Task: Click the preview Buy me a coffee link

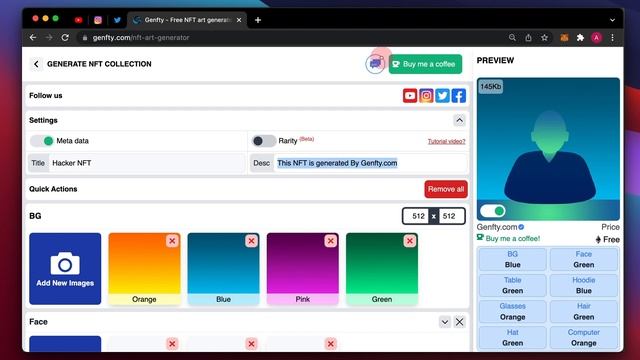Action: pyautogui.click(x=509, y=238)
